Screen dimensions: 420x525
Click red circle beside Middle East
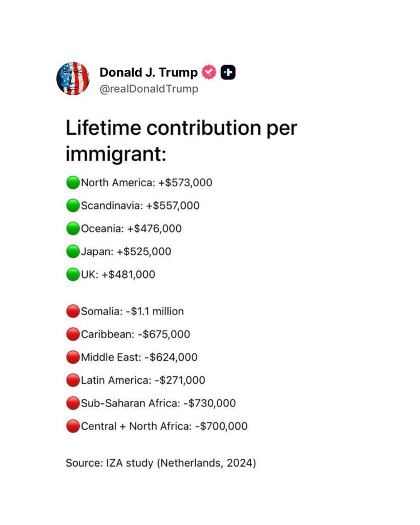[73, 357]
